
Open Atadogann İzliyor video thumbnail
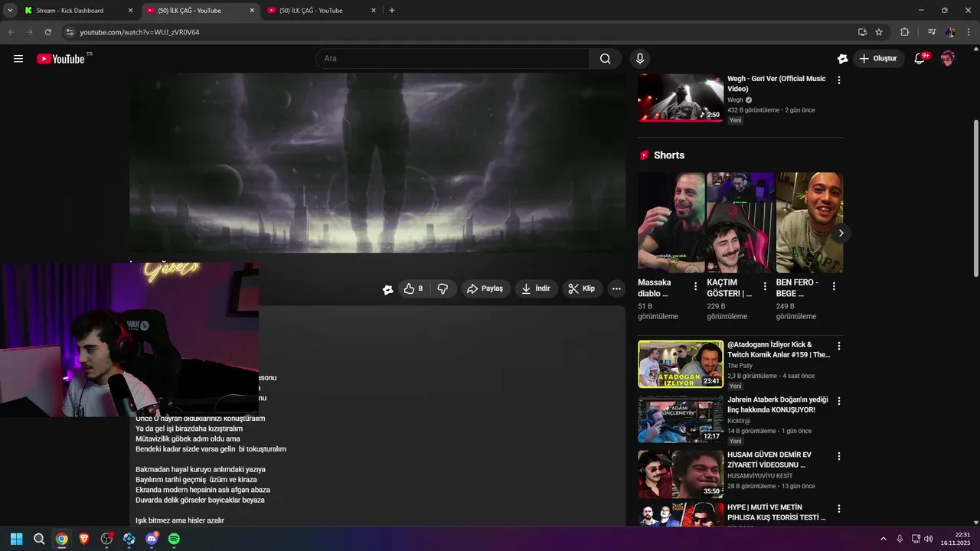pos(681,364)
